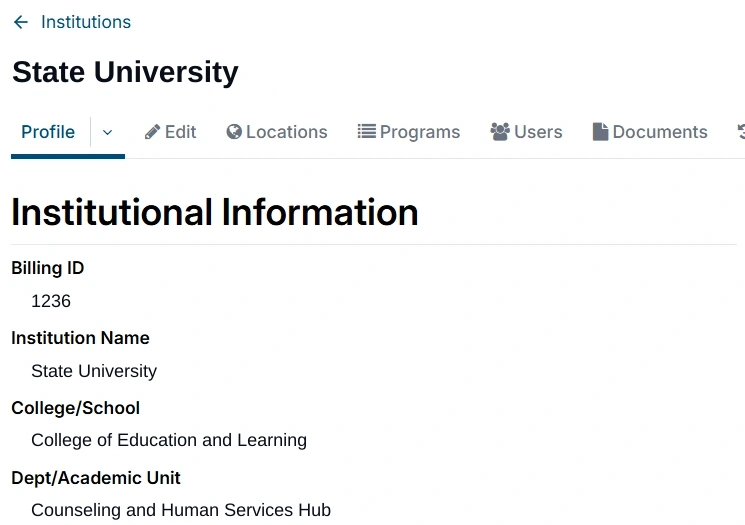Select the Institution Name value State University
The height and width of the screenshot is (525, 745).
94,371
